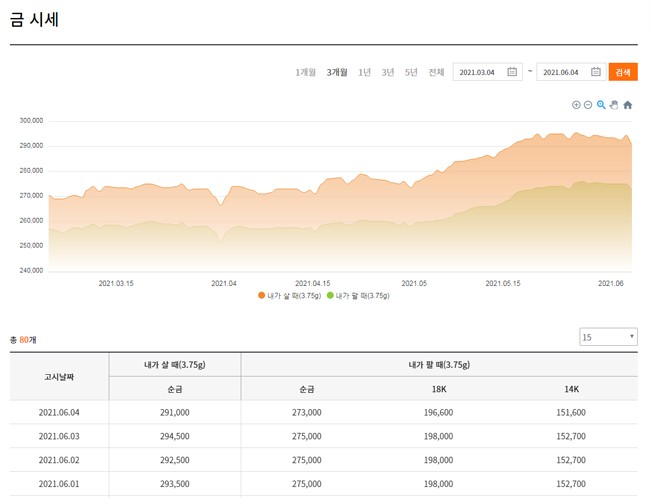The image size is (650, 498).
Task: Click the 총 80개 total count text
Action: tap(23, 340)
